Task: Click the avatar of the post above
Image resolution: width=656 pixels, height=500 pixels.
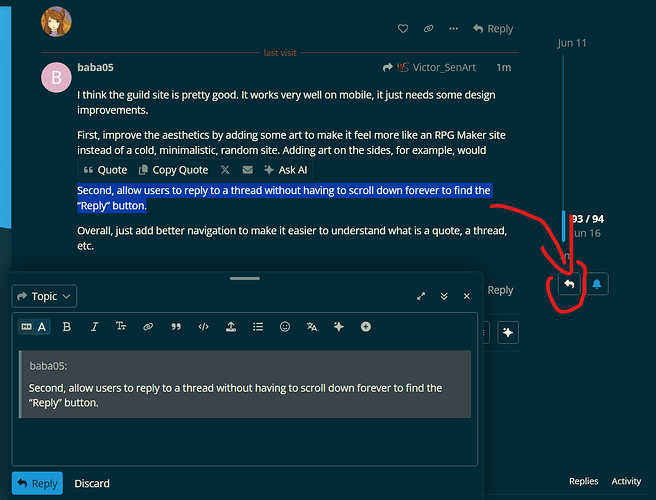Action: pyautogui.click(x=56, y=21)
